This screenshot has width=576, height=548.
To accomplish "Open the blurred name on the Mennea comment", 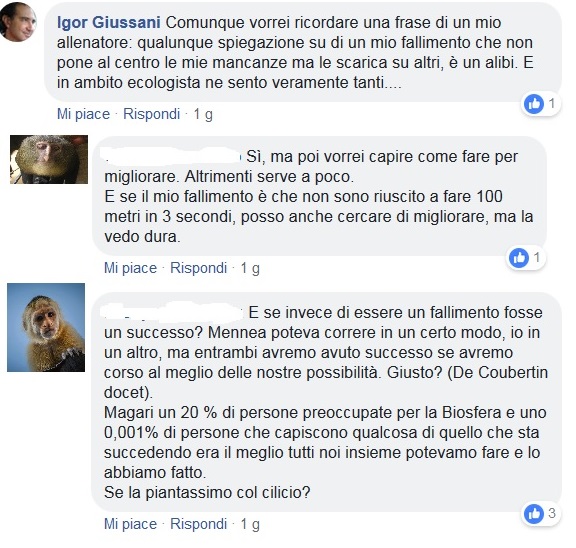I will click(x=173, y=313).
